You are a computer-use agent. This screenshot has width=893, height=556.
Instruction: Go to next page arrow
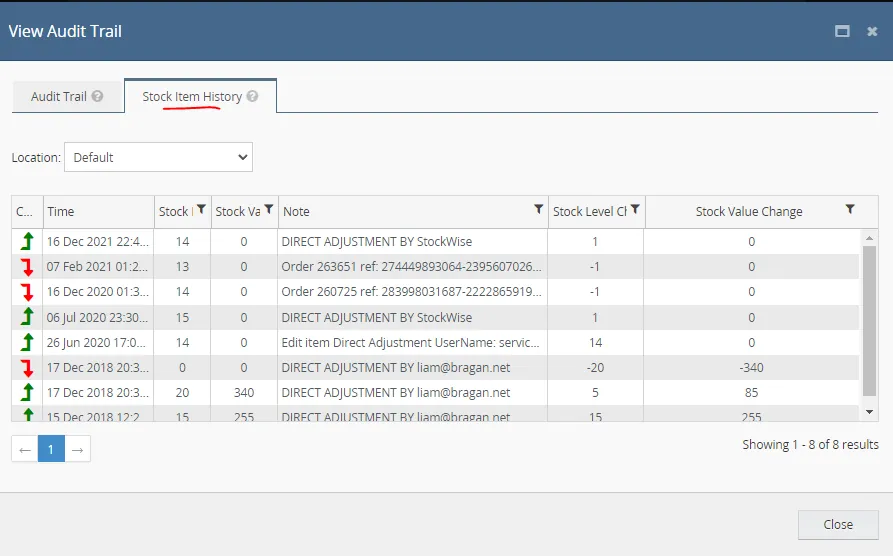coord(77,449)
